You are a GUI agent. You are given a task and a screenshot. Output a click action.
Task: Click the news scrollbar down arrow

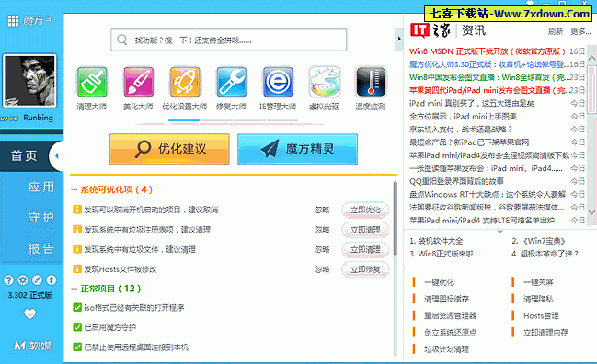pos(591,212)
